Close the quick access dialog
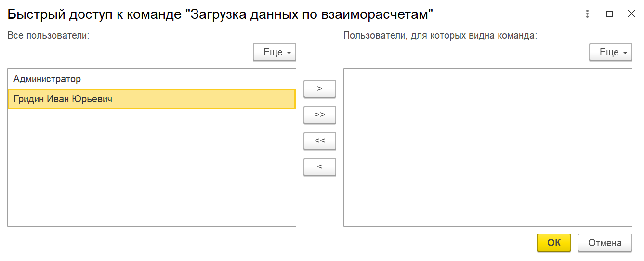644x261 pixels. pos(631,14)
